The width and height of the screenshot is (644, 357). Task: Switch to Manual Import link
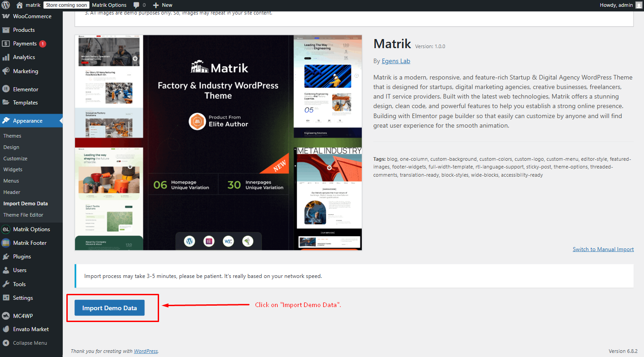(x=603, y=249)
